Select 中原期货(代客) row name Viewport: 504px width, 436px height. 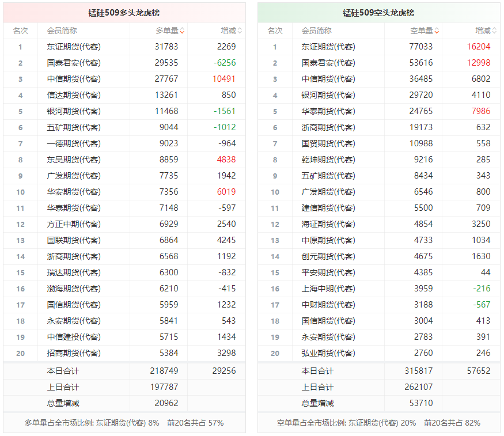(328, 240)
